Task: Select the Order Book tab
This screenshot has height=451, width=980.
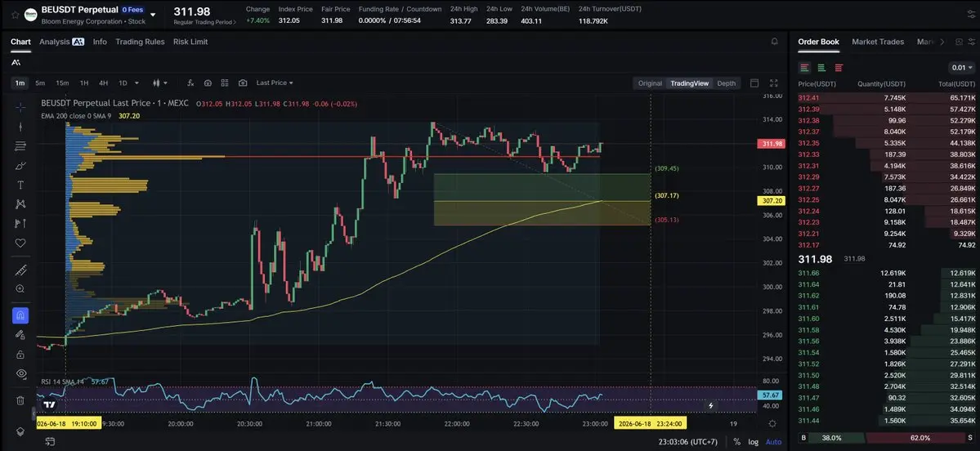Action: tap(818, 42)
